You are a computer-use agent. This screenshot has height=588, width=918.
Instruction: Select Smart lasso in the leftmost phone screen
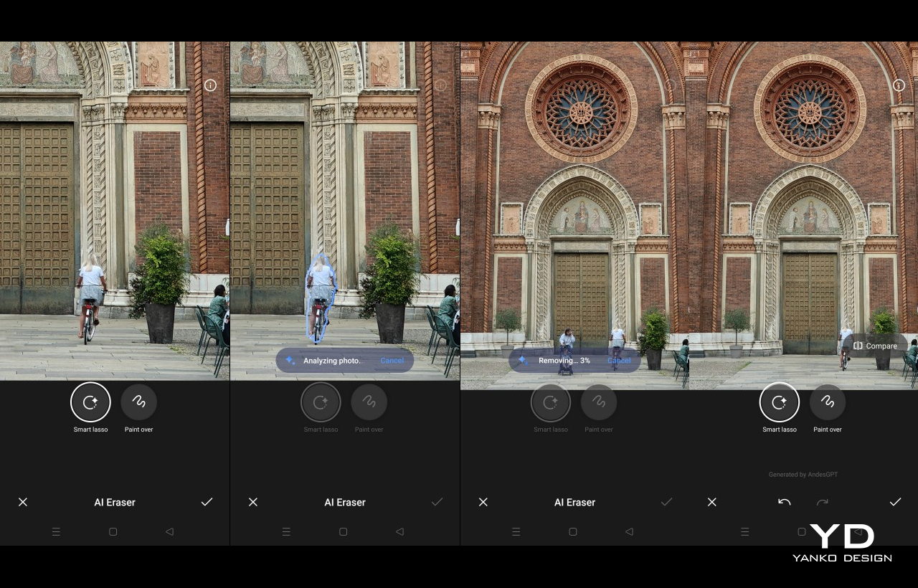(x=90, y=402)
